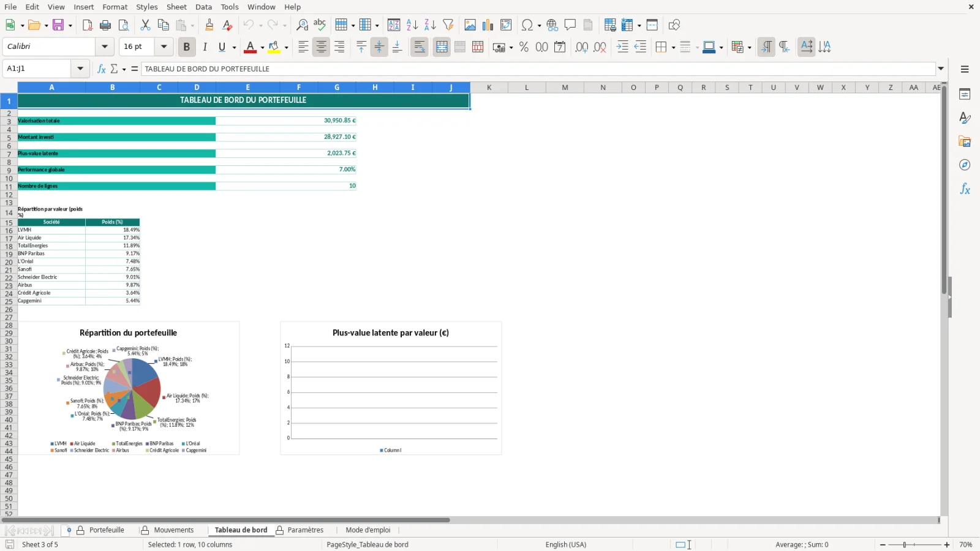Click the 70% zoom level
The image size is (980, 551).
[966, 545]
